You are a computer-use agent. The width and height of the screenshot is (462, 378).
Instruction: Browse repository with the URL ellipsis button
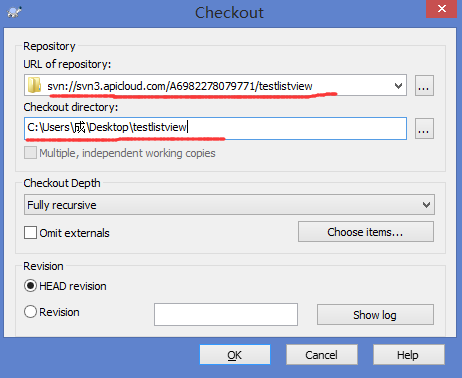[424, 86]
